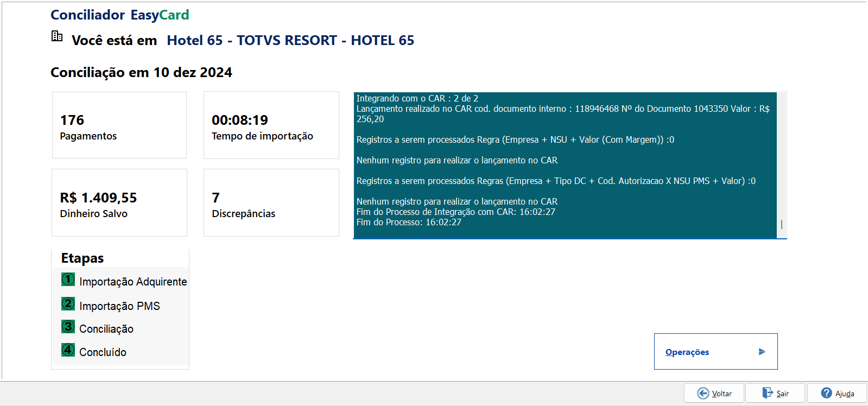Open the 176 Pagamentos card
868x406 pixels.
click(x=119, y=125)
